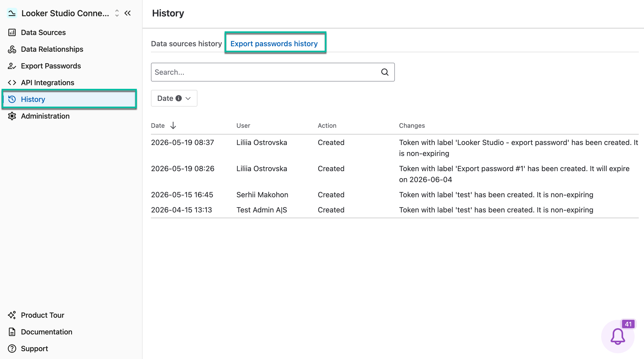Click 'Export password #1' change description
644x359 pixels.
tap(514, 174)
